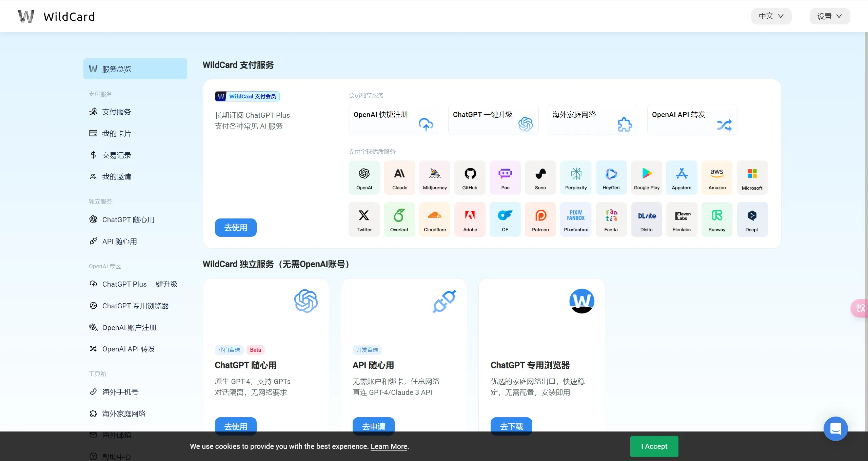
Task: Choose the OF service tile
Action: point(505,219)
